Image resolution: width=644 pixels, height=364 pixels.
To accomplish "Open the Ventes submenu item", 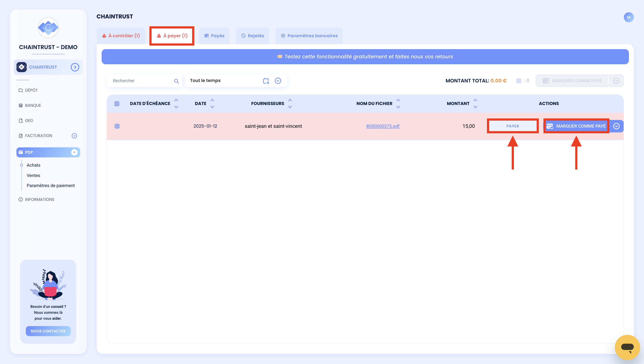I will tap(34, 175).
